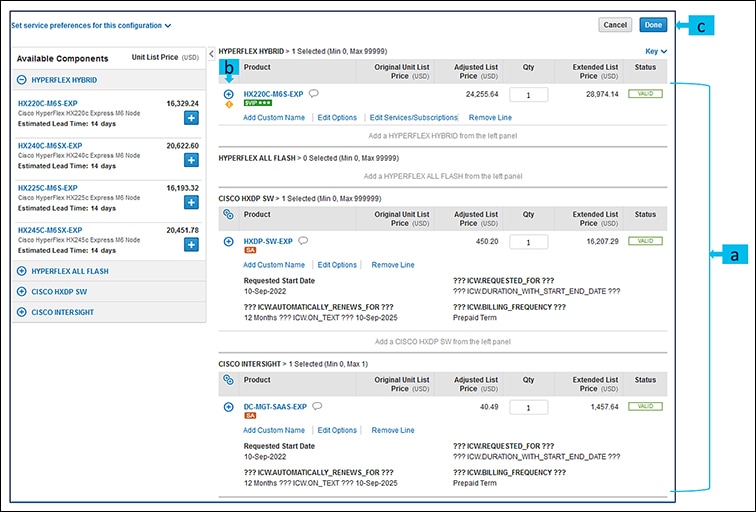This screenshot has width=756, height=512.
Task: Expand the HYPERFLEX ALL FLASH group
Action: pyautogui.click(x=22, y=271)
